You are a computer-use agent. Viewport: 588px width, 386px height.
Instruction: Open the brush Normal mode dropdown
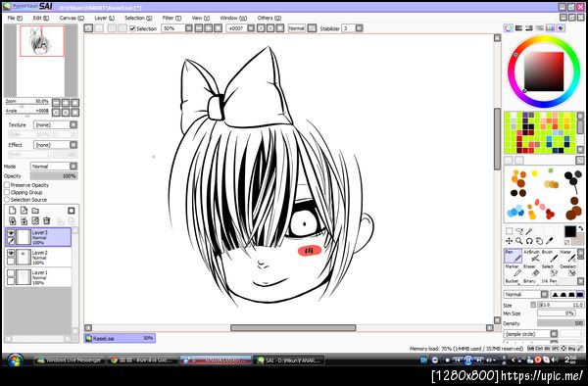[x=525, y=294]
